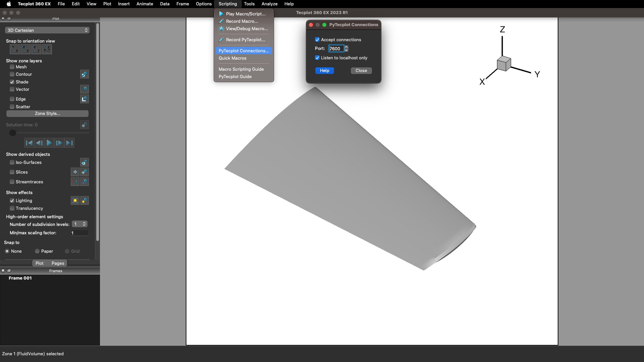Click the Zone Style button
Viewport: 644px width, 362px height.
(47, 113)
